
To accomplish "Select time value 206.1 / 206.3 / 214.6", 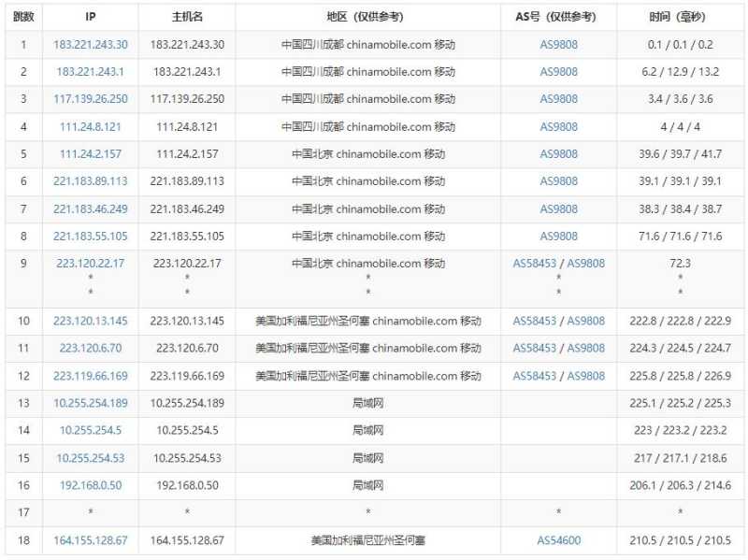I will click(681, 485).
